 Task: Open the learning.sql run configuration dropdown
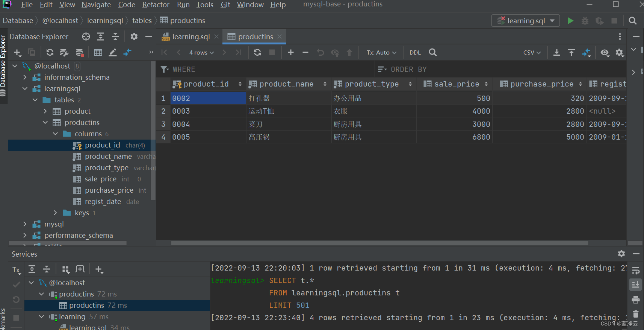point(526,21)
